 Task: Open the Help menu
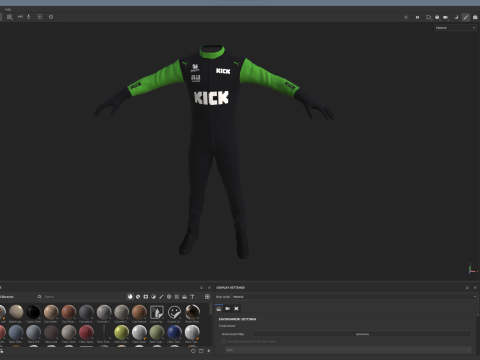coord(8,9)
